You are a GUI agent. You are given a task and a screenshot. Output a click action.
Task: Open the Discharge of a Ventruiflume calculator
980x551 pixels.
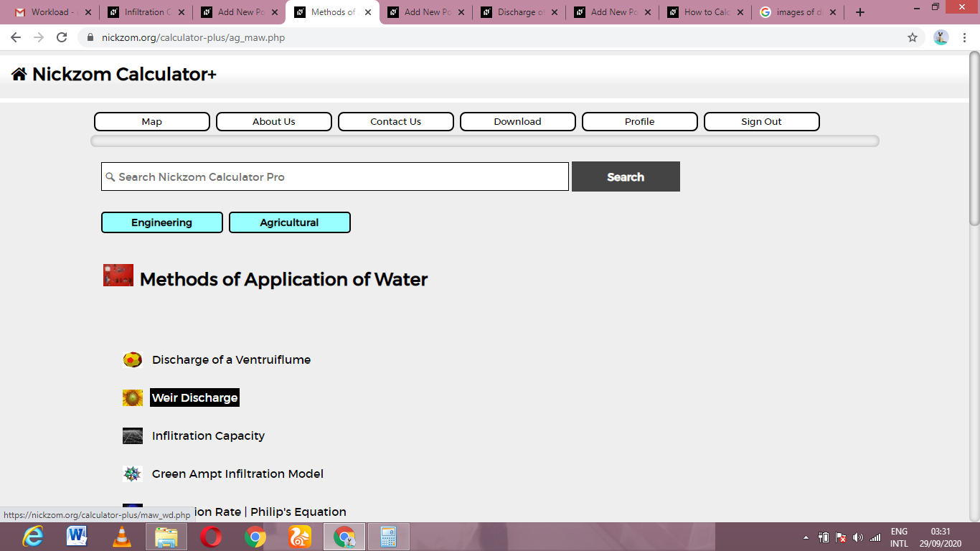[x=231, y=359]
